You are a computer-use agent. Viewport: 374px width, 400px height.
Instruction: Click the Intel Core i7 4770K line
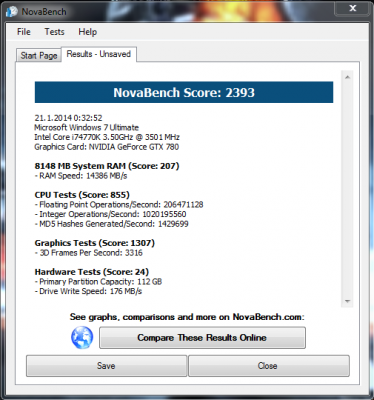click(x=107, y=137)
